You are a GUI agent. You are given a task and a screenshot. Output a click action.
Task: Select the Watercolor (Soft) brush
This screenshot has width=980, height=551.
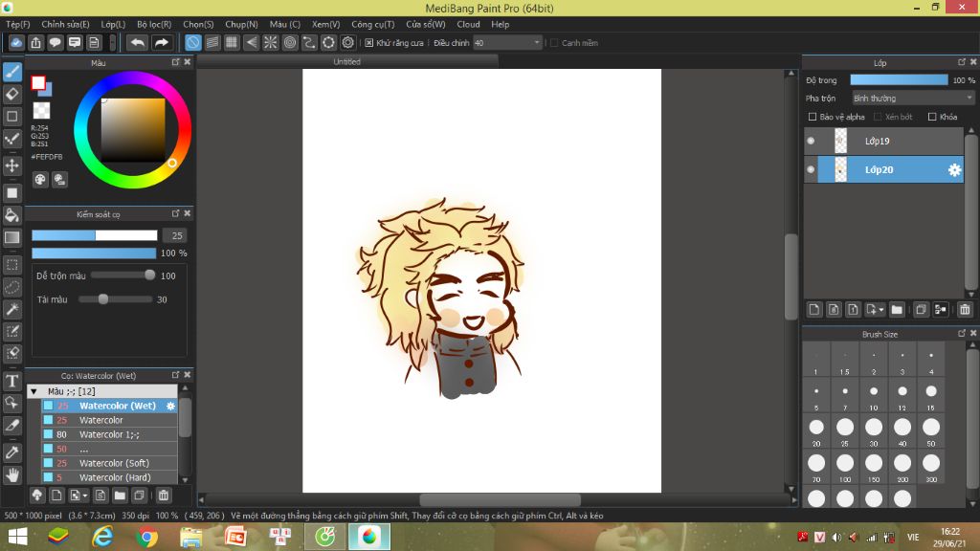(110, 463)
